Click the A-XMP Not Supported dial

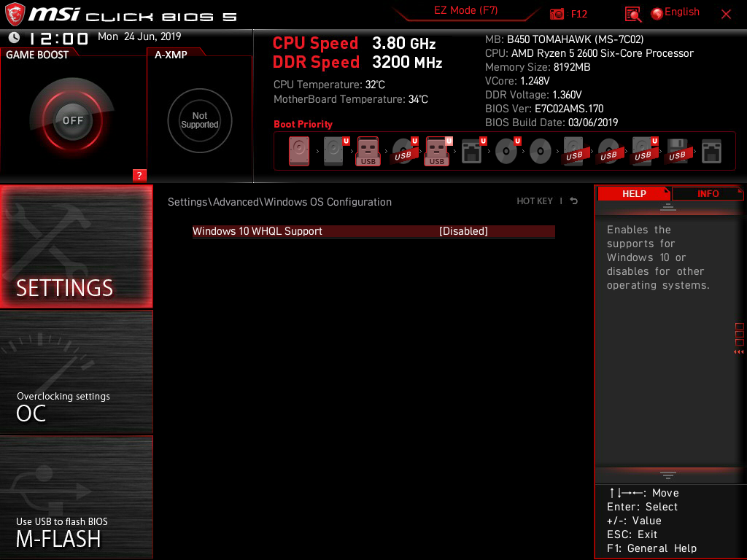click(x=200, y=120)
